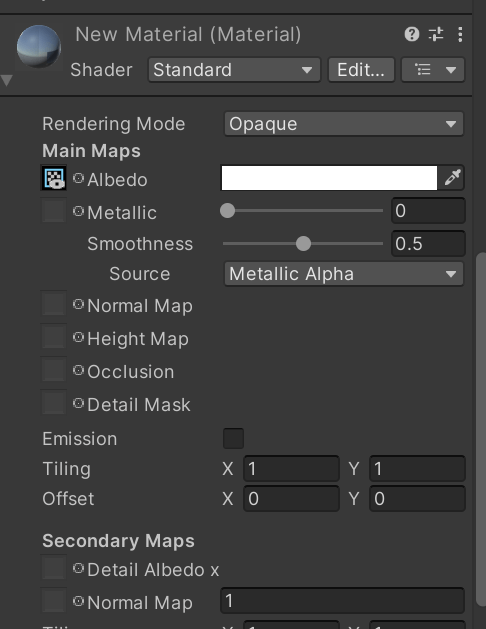The height and width of the screenshot is (629, 486).
Task: Open texture picker circle next to Albedo
Action: pos(79,178)
